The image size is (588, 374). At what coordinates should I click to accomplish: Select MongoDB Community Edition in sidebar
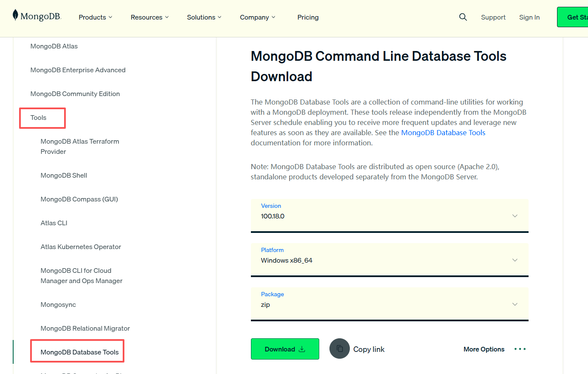point(75,94)
